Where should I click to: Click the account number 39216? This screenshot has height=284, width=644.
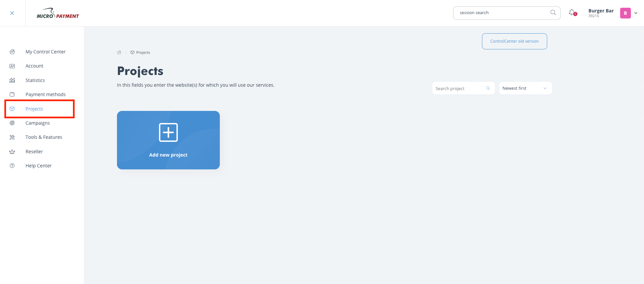594,16
